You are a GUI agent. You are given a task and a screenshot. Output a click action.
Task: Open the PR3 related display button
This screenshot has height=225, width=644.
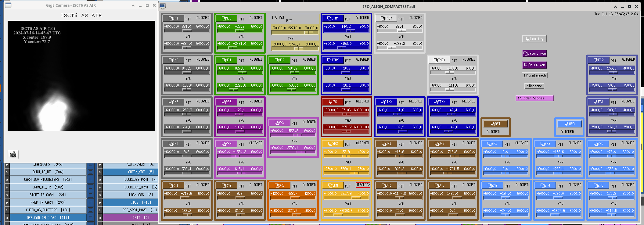[x=226, y=102]
